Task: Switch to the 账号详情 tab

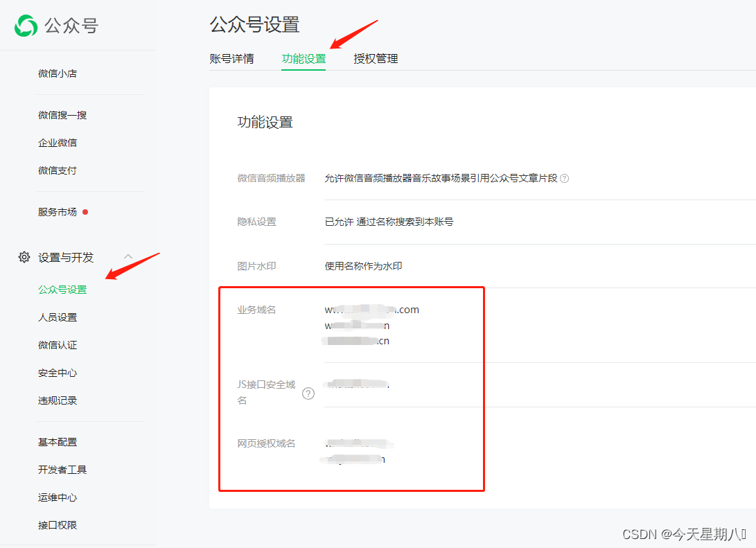Action: pos(231,59)
